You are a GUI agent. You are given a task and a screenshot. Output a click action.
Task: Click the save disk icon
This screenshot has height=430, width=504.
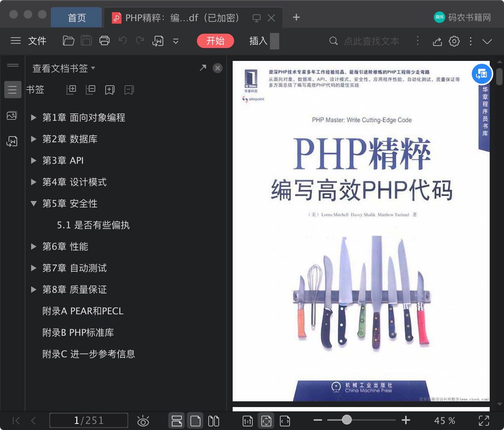tap(86, 41)
